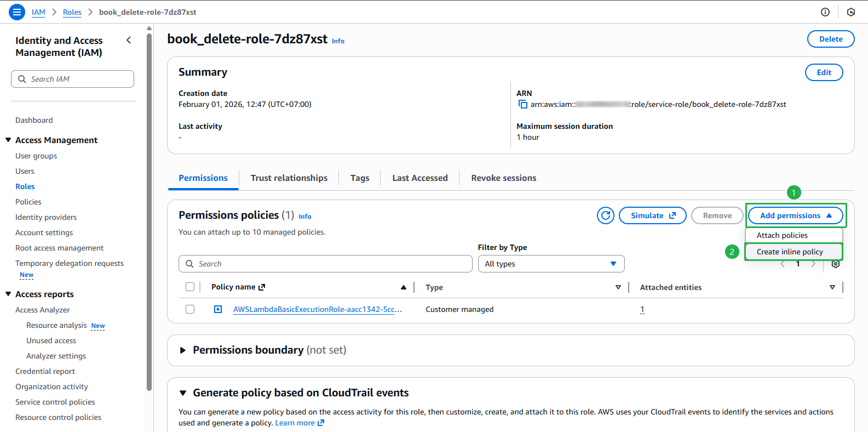Open the AWSLambdaBasicExecutionRole policy link
The height and width of the screenshot is (432, 868).
[318, 309]
